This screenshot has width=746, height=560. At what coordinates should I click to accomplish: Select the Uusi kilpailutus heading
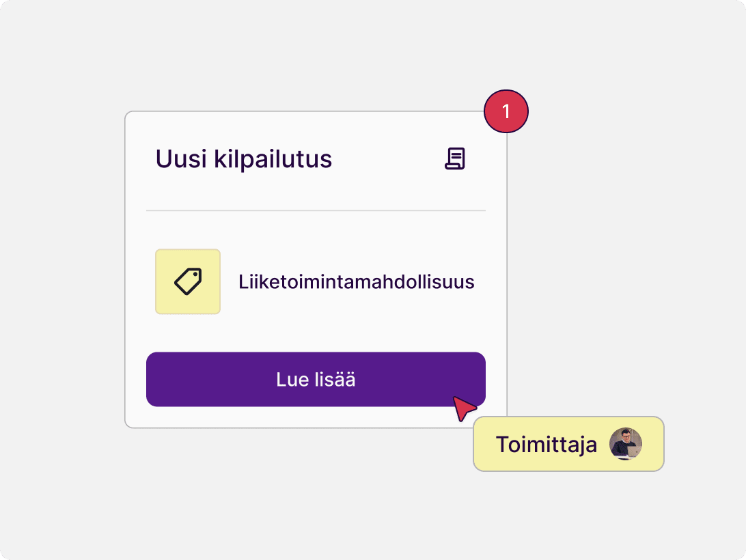(244, 159)
